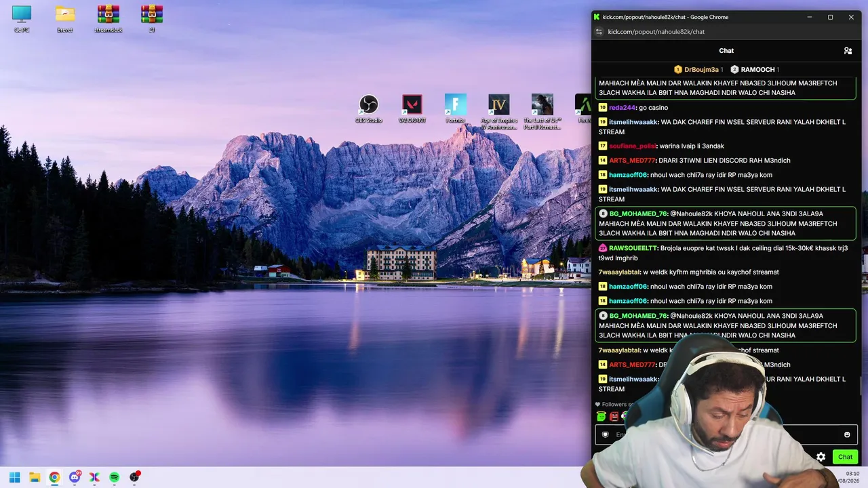Click the chat scrollbar thumb

click(861, 384)
